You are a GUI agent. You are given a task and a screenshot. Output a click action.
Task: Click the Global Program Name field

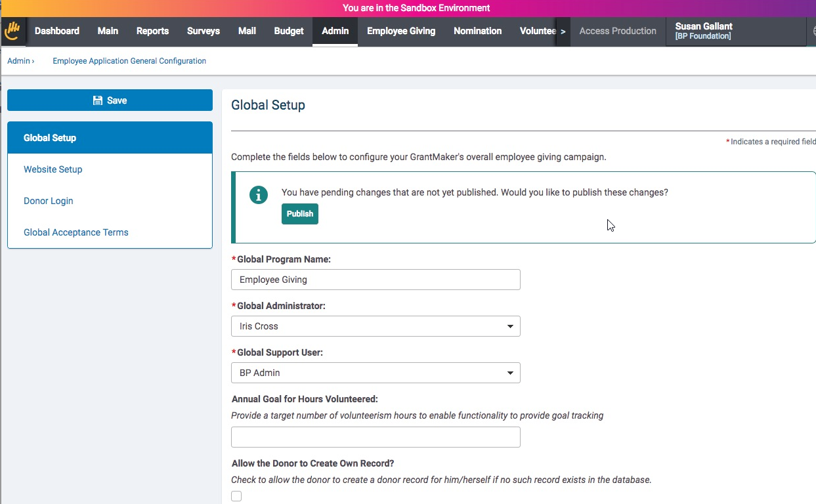[376, 280]
